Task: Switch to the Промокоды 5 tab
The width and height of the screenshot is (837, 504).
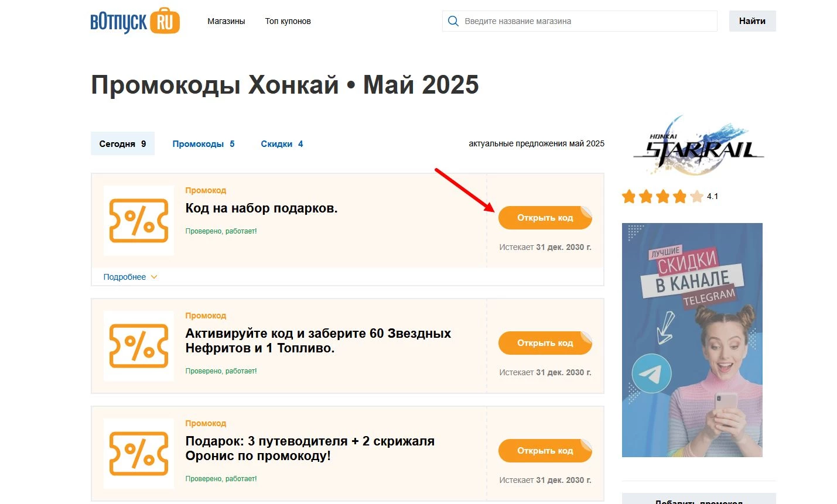Action: pyautogui.click(x=203, y=143)
